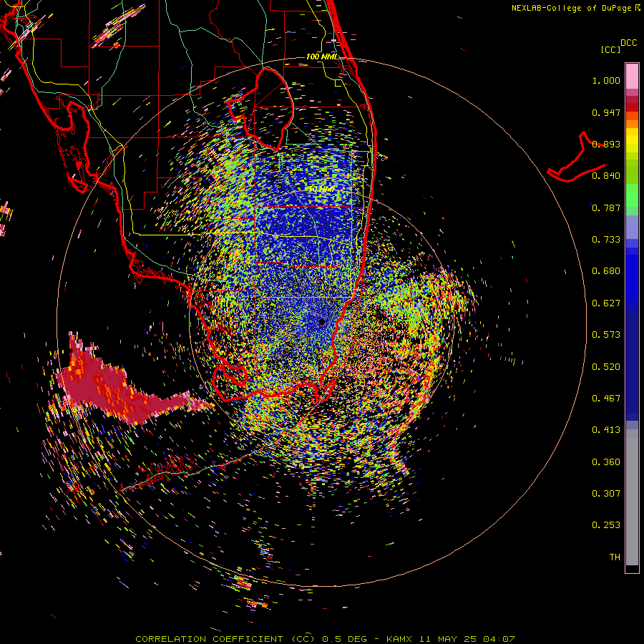Pick the dark red legend swatch near 0.947
Screen dimensions: 644x644
[x=632, y=107]
